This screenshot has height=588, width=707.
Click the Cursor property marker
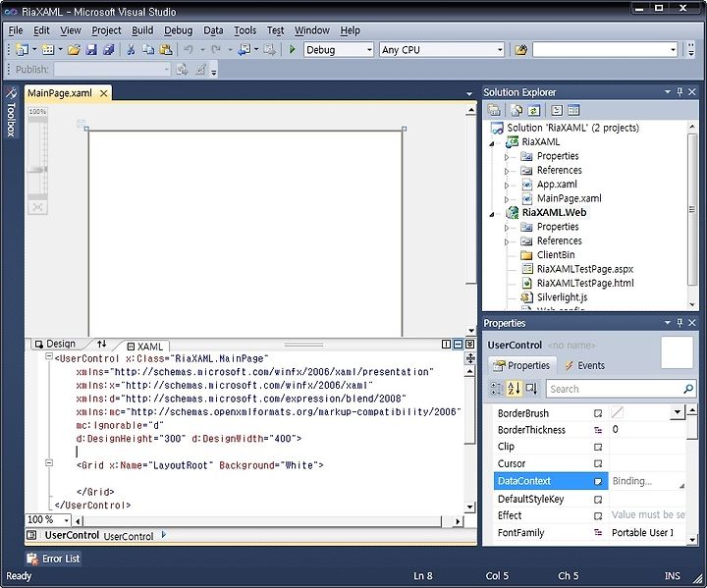[x=598, y=463]
